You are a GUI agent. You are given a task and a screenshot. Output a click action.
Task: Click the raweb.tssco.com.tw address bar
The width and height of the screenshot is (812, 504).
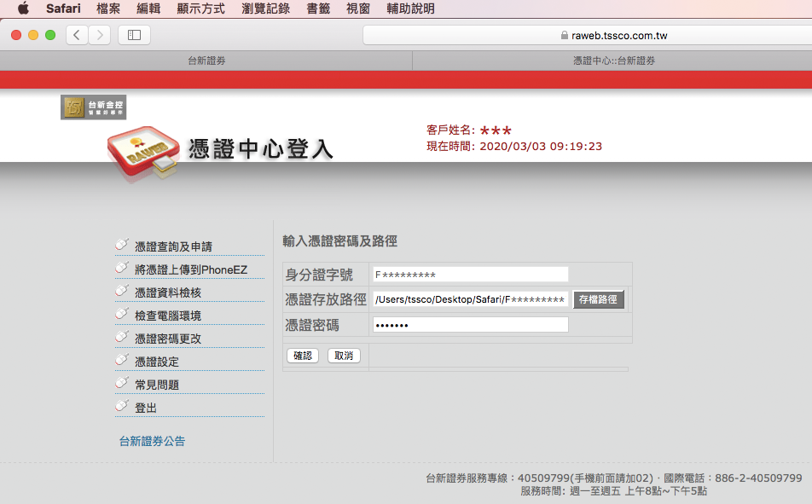(x=587, y=35)
